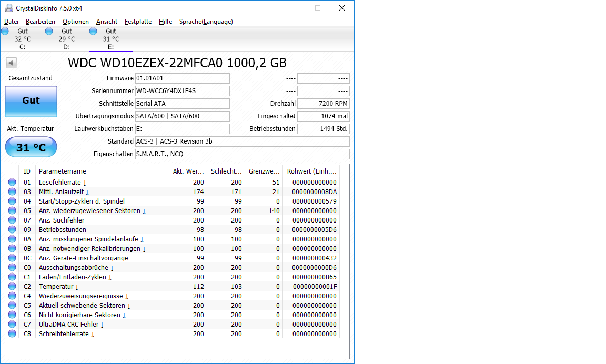Click status orb of Aktuell schwebende Sektoren row
606x364 pixels.
pos(13,305)
